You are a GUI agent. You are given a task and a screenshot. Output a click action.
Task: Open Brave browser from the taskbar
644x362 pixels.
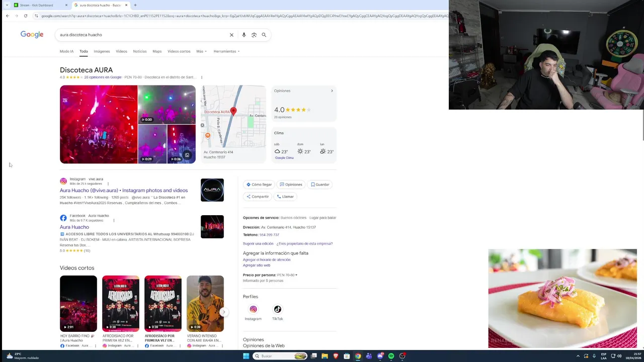pyautogui.click(x=336, y=356)
